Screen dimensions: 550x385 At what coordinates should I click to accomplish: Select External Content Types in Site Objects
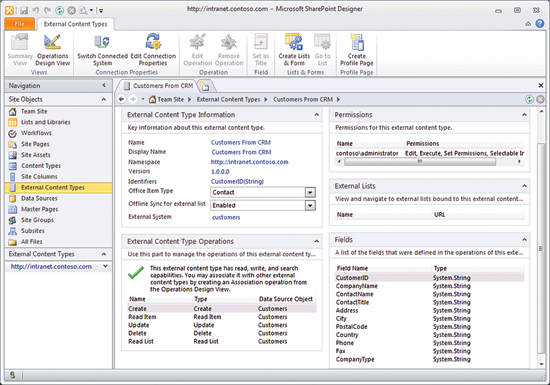pos(58,188)
